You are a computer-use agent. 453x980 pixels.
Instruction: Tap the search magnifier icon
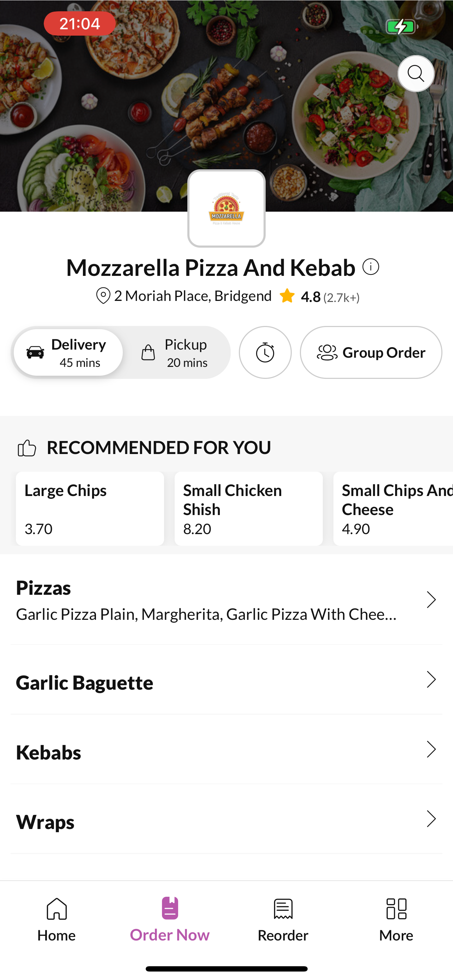416,73
